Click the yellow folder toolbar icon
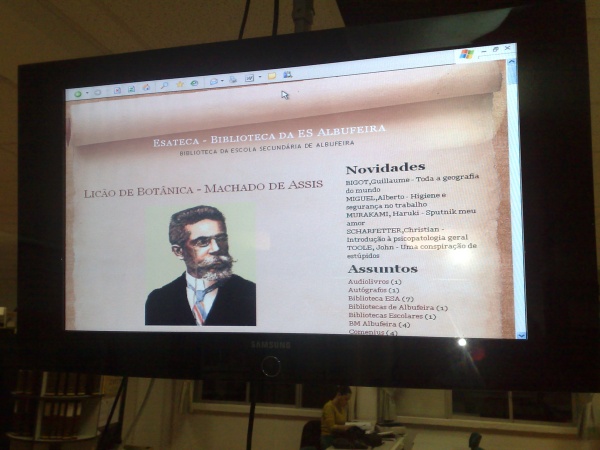The image size is (600, 450). pos(272,76)
